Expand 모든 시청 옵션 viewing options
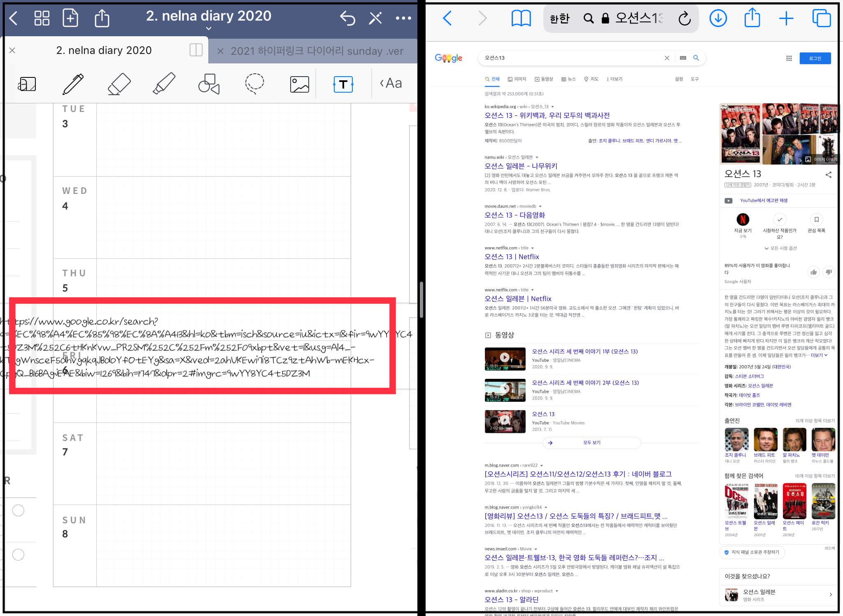The image size is (843, 616). 780,248
